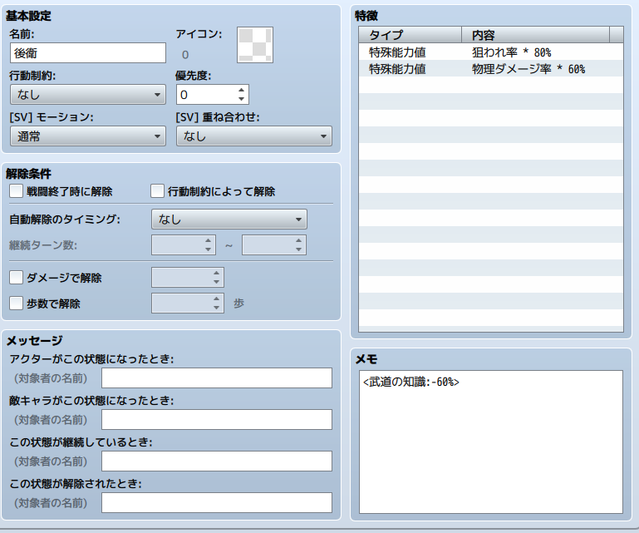Image resolution: width=639 pixels, height=533 pixels.
Task: Click the タイプ column header
Action: (x=410, y=35)
